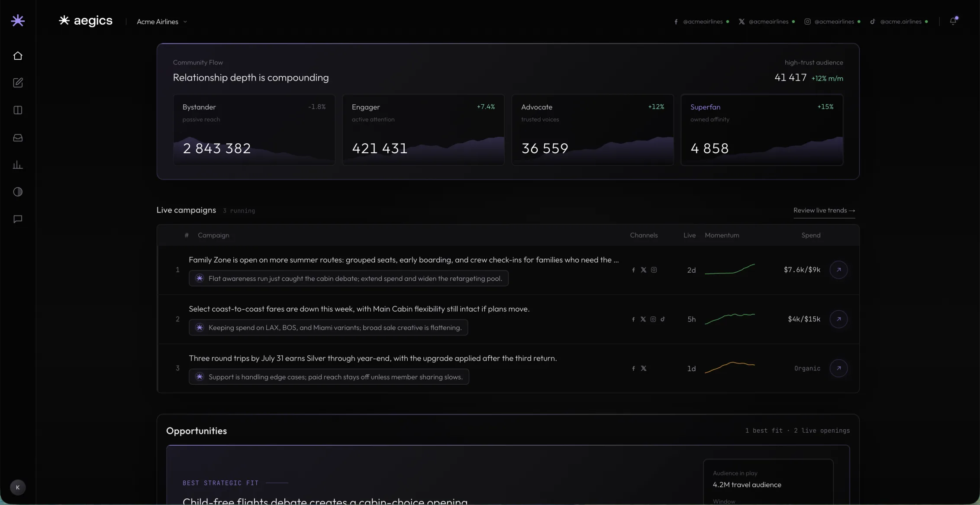Open the compose pencil icon in sidebar
Image resolution: width=980 pixels, height=505 pixels.
[18, 83]
